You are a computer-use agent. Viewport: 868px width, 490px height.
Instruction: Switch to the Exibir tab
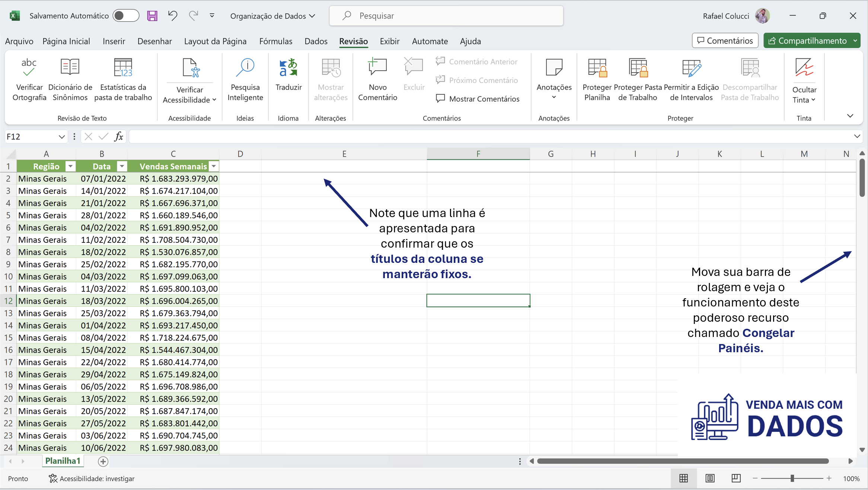[390, 41]
